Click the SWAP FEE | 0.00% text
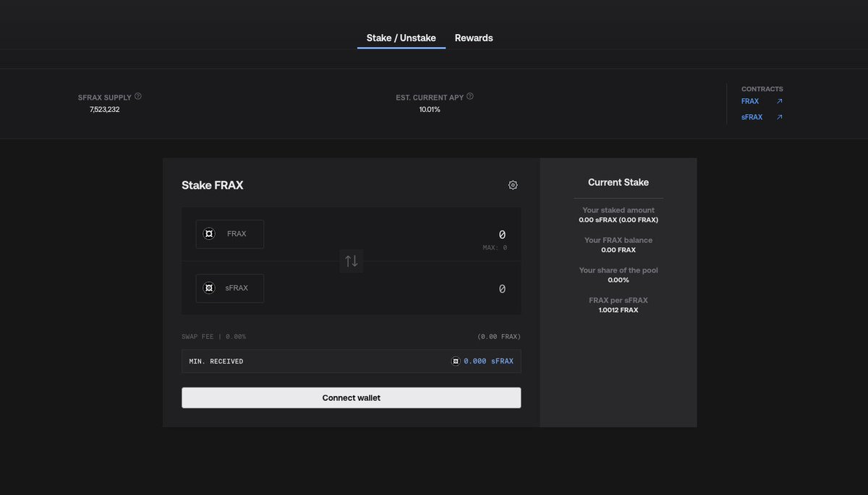Viewport: 868px width, 495px height. [x=214, y=337]
